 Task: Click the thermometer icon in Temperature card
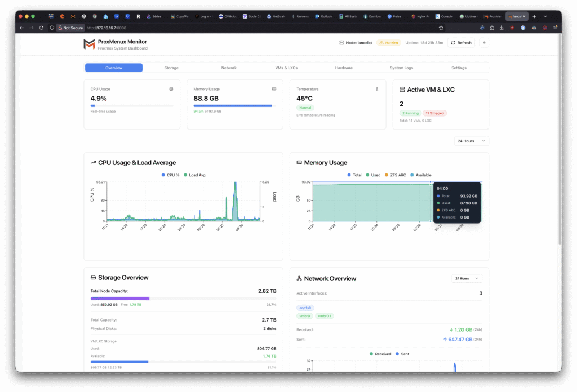point(377,89)
